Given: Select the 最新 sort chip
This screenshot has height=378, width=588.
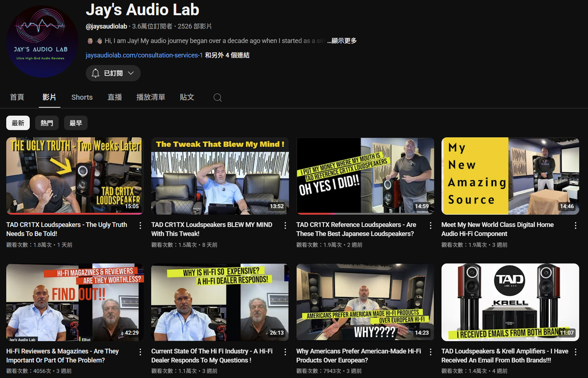Looking at the screenshot, I should tap(18, 123).
